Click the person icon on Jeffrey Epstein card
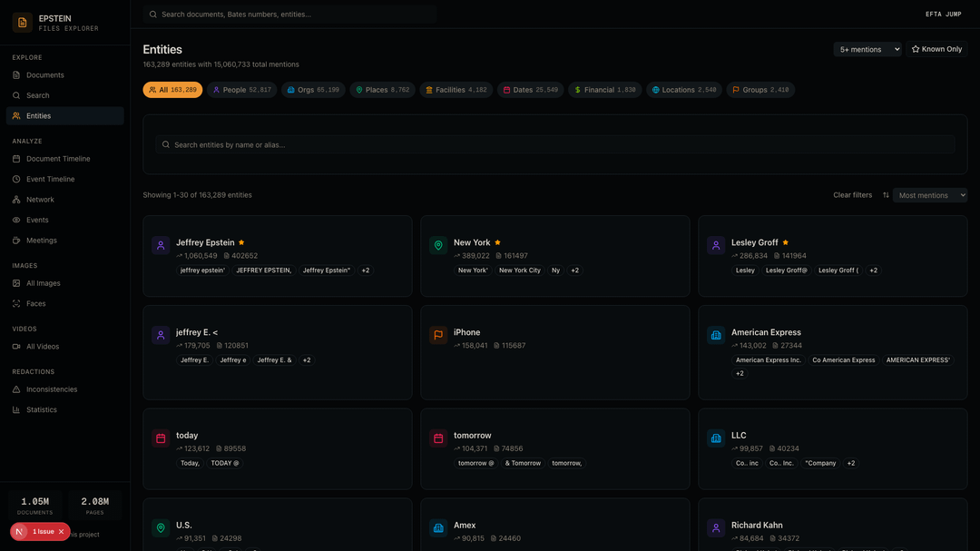This screenshot has height=551, width=980. click(x=161, y=245)
